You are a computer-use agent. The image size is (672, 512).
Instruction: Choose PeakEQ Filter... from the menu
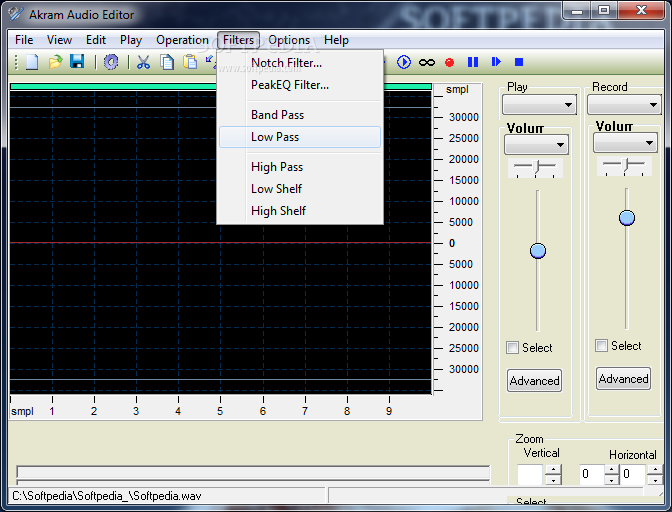click(300, 85)
